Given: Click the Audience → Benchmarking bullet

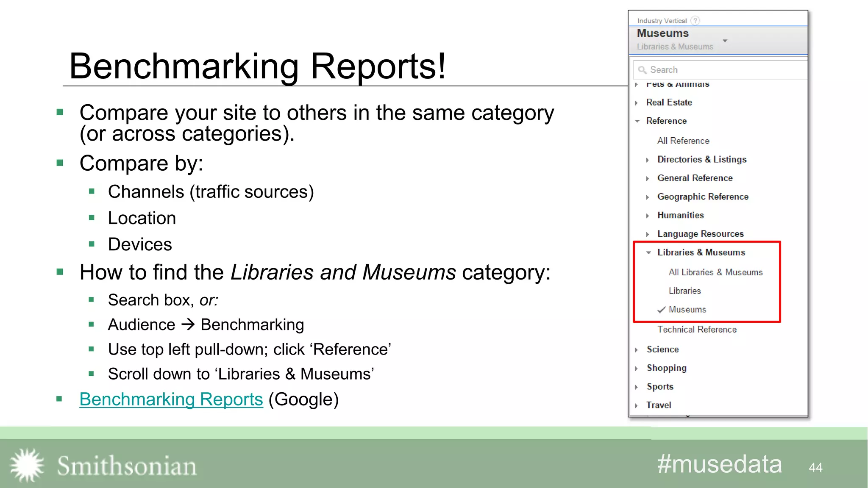Looking at the screenshot, I should tap(206, 324).
